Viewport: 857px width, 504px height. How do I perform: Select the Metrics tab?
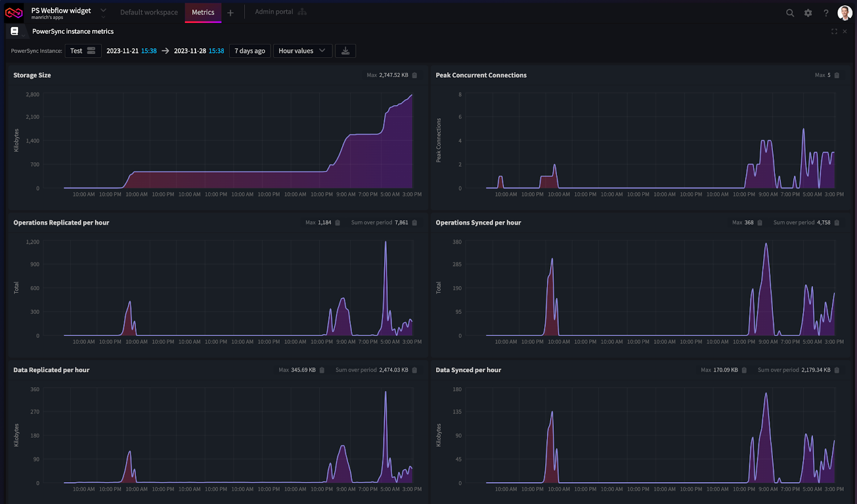(x=203, y=12)
